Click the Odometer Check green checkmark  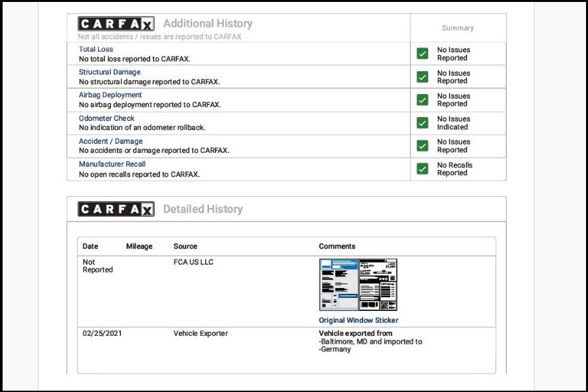(423, 123)
